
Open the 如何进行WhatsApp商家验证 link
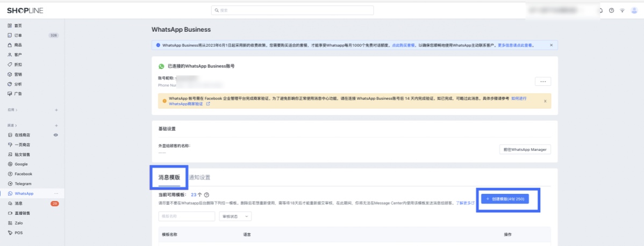click(x=519, y=99)
